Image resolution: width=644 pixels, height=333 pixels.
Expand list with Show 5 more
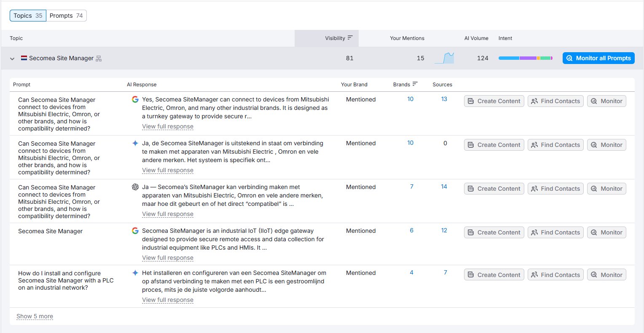pyautogui.click(x=35, y=316)
